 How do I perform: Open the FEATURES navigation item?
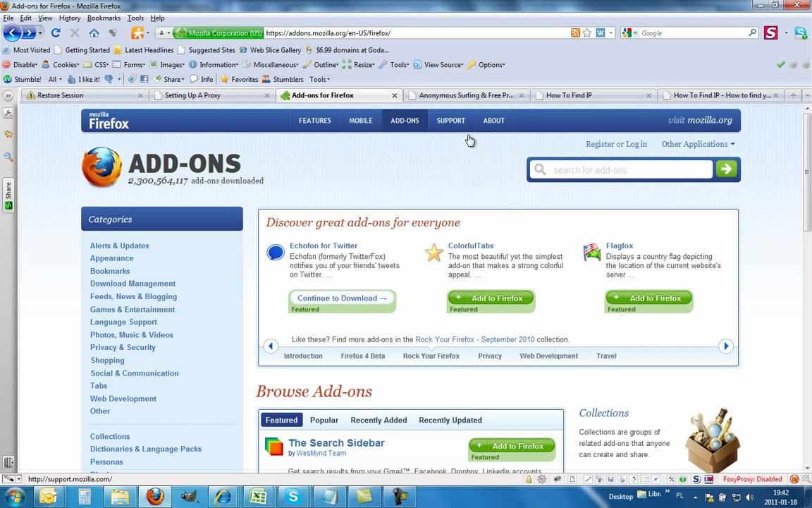[315, 120]
